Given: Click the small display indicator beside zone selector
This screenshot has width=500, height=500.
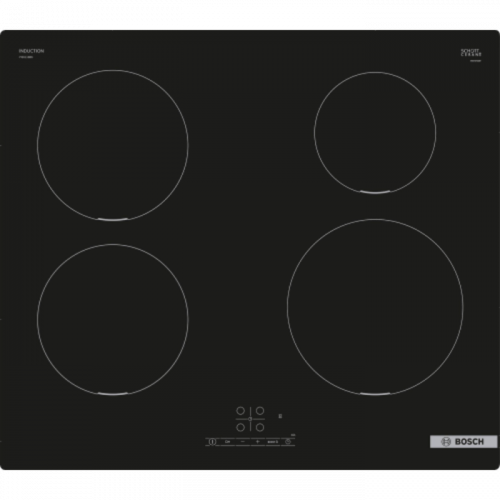Looking at the screenshot, I should (x=281, y=416).
